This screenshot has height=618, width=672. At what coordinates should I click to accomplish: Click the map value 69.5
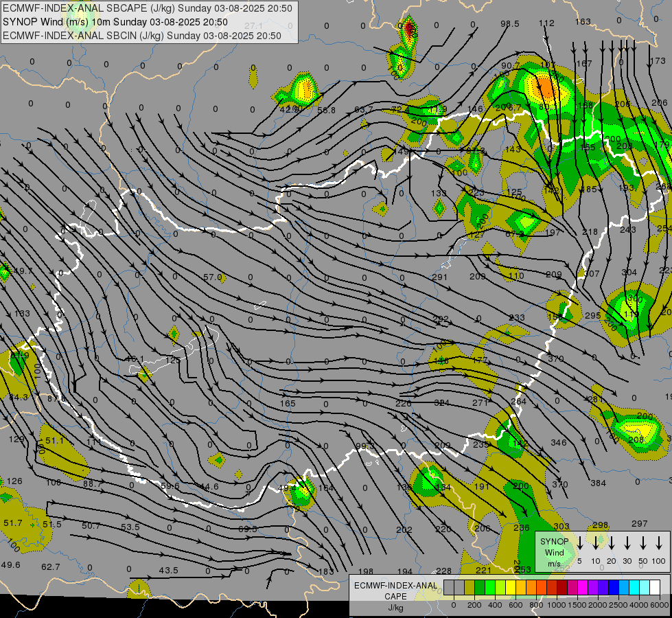tap(248, 529)
